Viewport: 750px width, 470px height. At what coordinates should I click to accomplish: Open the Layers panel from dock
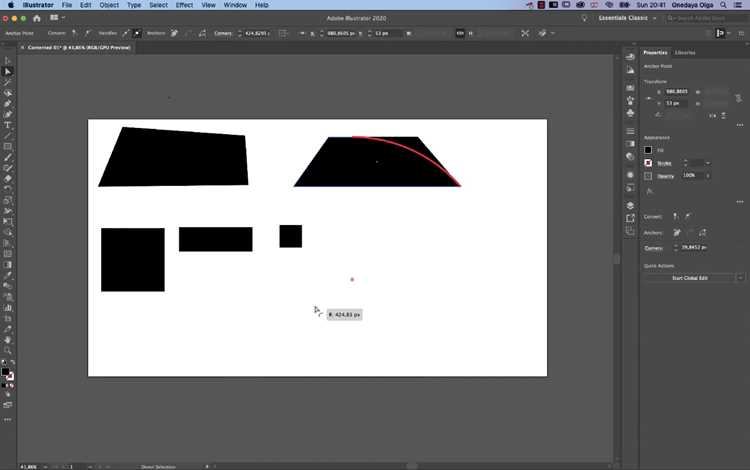(x=630, y=206)
